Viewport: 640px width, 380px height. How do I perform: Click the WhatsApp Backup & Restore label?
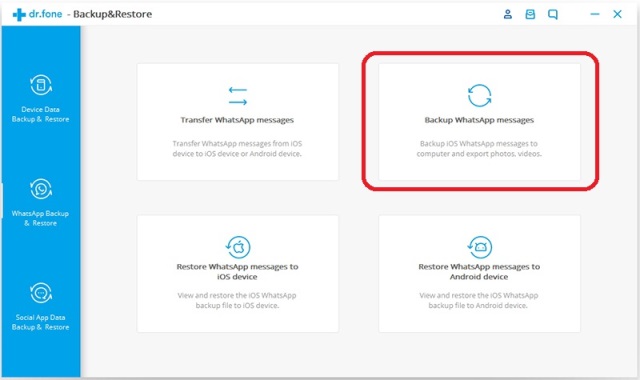pyautogui.click(x=40, y=218)
